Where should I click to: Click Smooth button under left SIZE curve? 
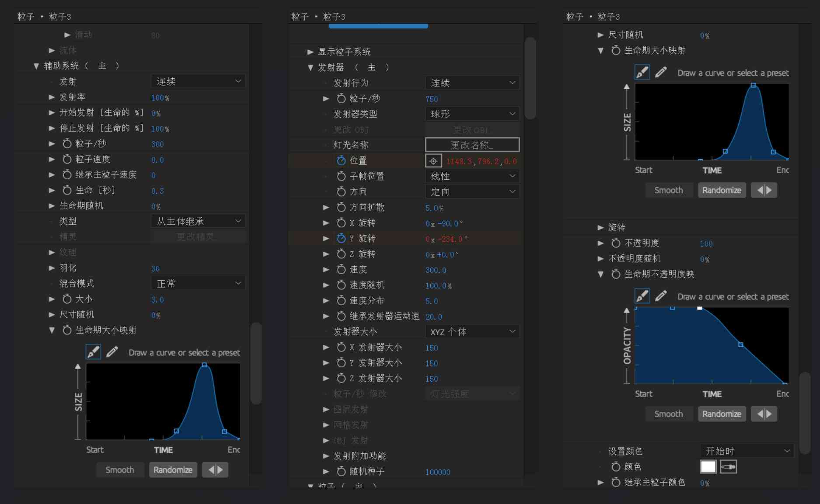click(120, 470)
